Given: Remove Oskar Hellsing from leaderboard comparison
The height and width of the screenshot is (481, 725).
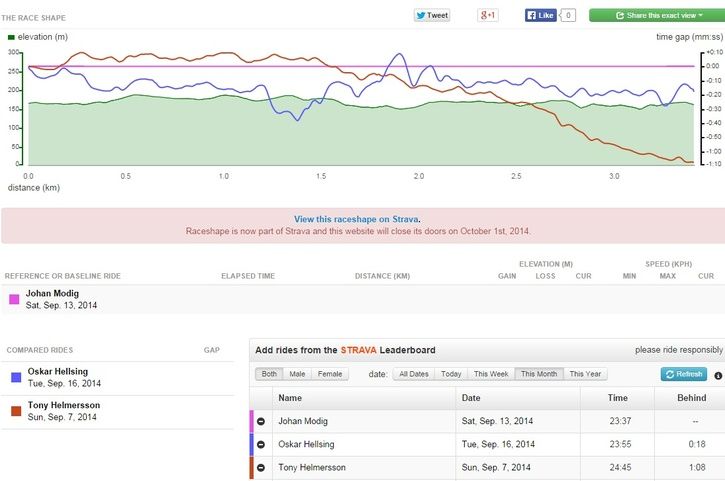Looking at the screenshot, I should (261, 444).
